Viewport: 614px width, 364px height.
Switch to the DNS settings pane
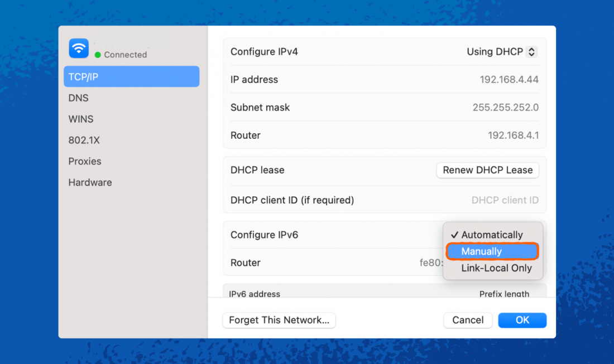coord(79,98)
